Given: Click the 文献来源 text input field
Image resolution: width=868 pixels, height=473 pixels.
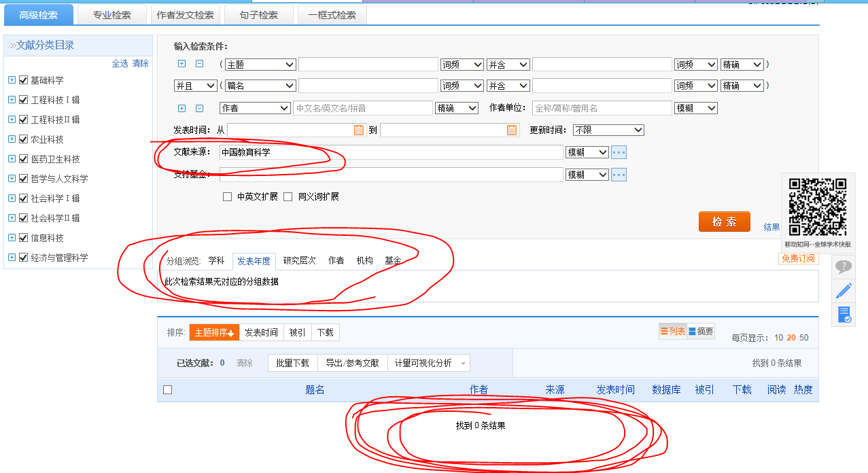Looking at the screenshot, I should 391,152.
